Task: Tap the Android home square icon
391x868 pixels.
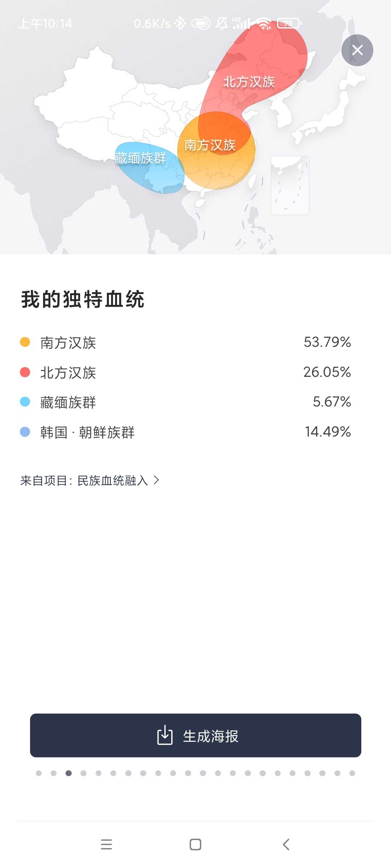Action: (195, 844)
